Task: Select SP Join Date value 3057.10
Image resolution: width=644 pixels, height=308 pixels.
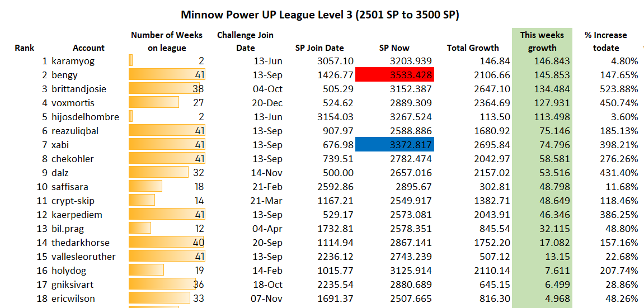Action: [x=336, y=61]
